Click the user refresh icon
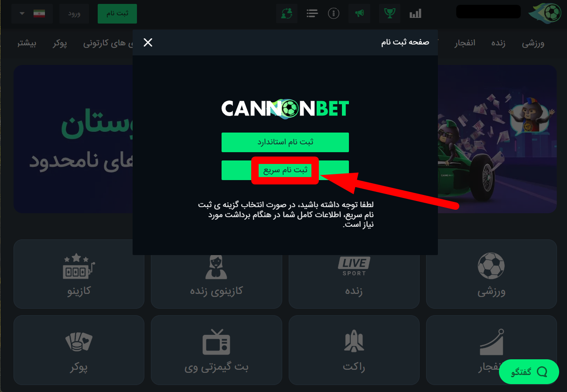The width and height of the screenshot is (567, 392). coord(287,14)
